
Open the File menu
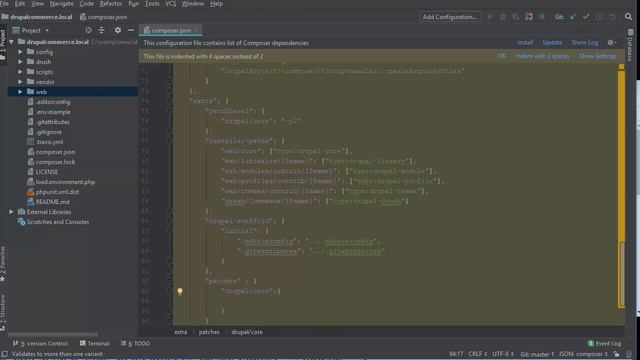(4, 4)
